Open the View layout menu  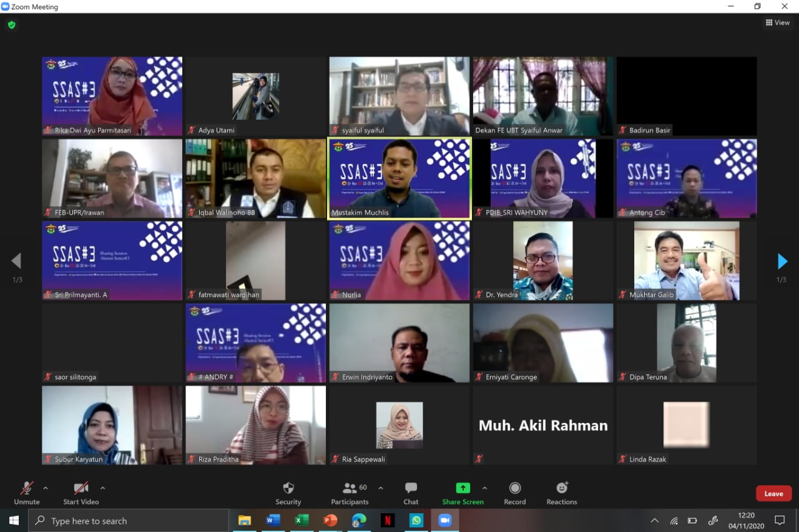tap(778, 22)
